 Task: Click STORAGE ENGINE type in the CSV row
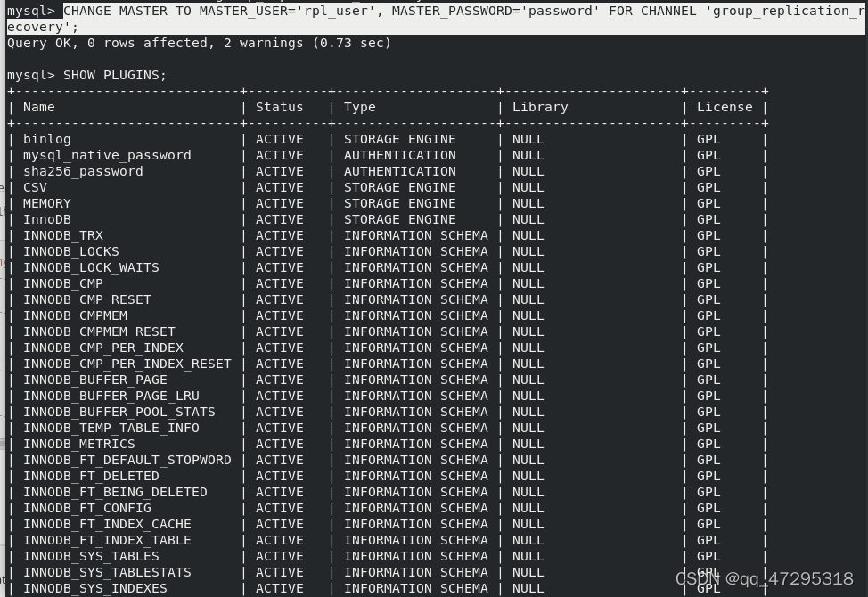(399, 188)
